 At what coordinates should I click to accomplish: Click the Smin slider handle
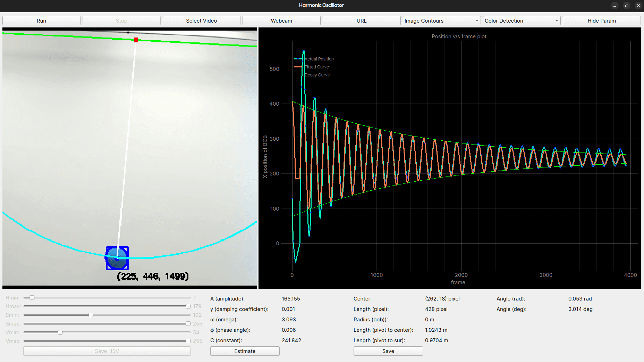91,315
